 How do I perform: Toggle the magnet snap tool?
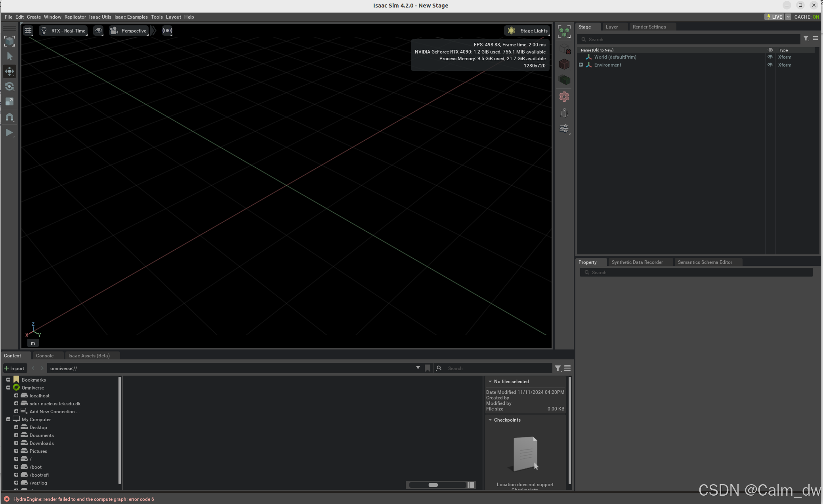pyautogui.click(x=10, y=117)
